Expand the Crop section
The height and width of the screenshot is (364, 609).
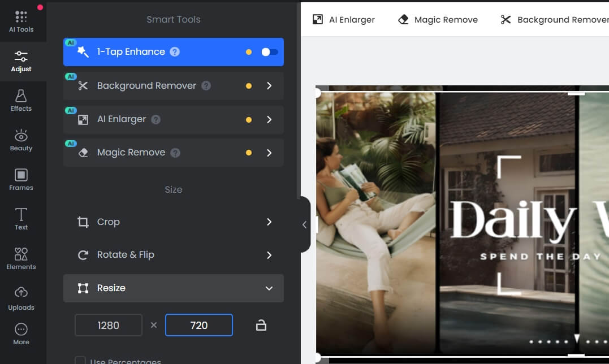coord(173,222)
